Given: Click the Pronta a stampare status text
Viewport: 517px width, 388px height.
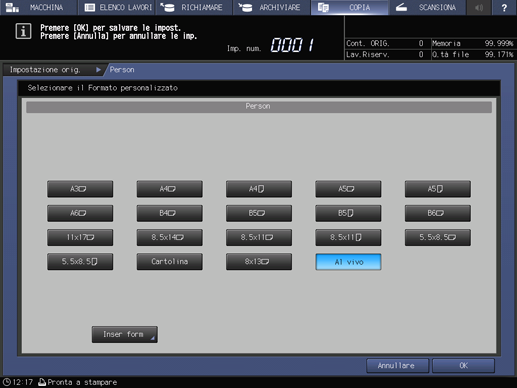Looking at the screenshot, I should pos(82,382).
